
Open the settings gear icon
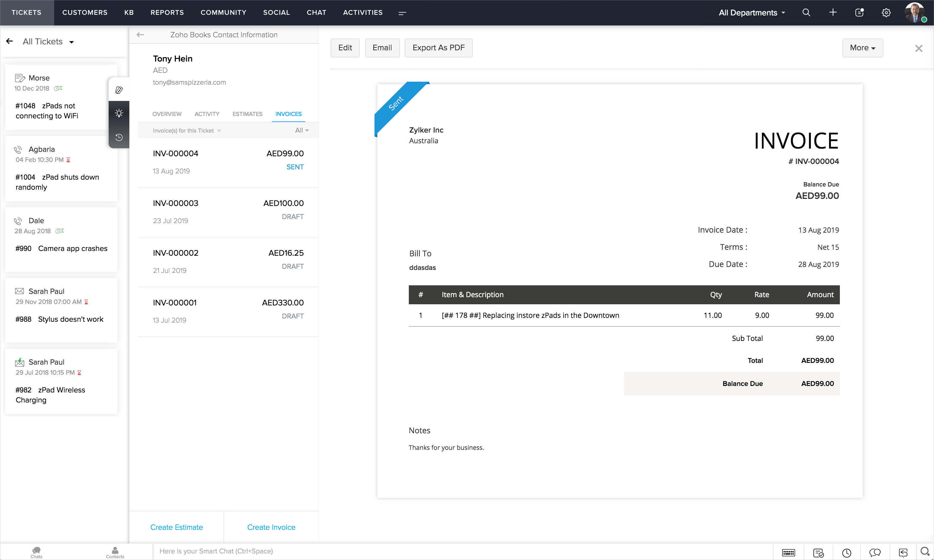pyautogui.click(x=886, y=12)
